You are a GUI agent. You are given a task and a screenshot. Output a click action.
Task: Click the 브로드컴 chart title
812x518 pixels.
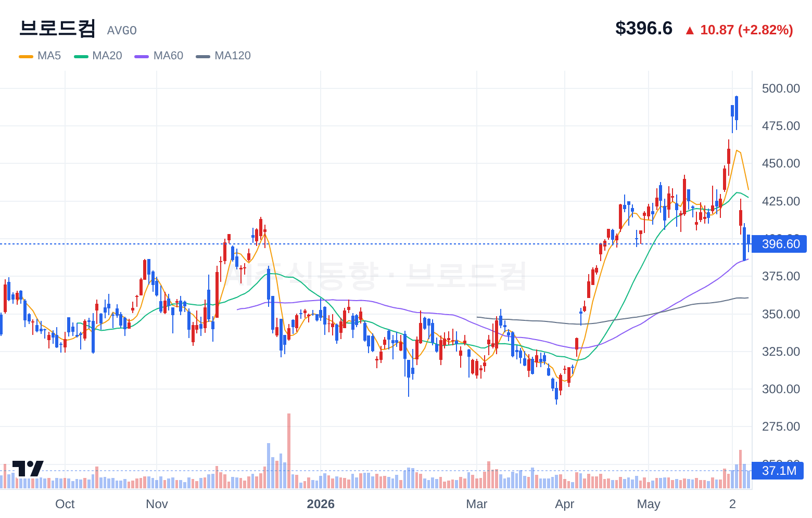[57, 29]
